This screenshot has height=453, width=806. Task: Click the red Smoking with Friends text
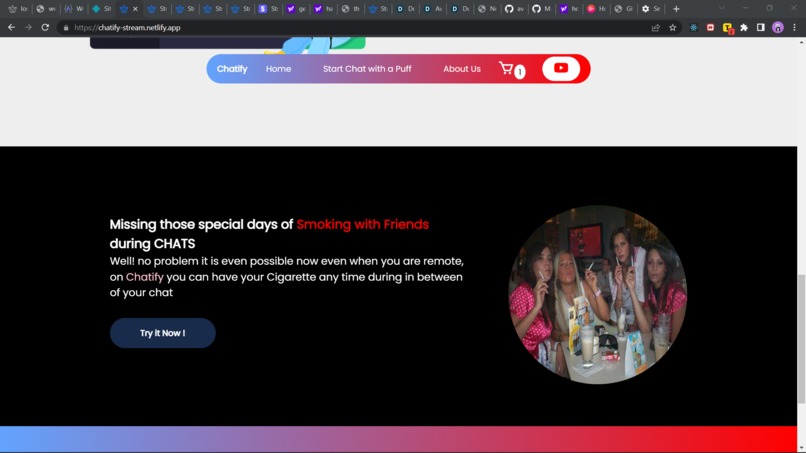click(362, 224)
